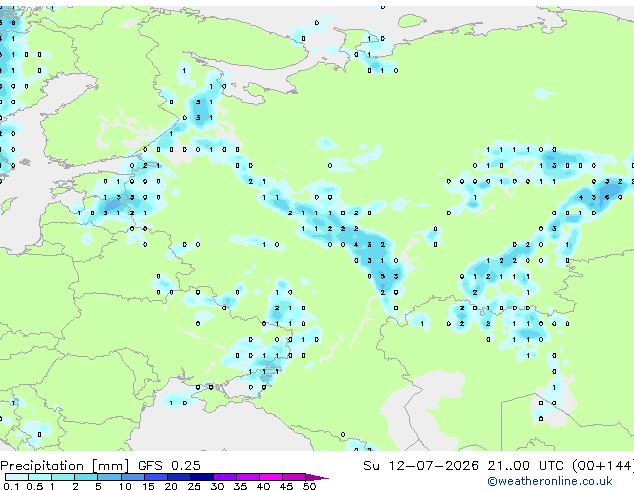Screen dimensions: 634x490
Task: Select the 2 to 5 mm legend swatch
Action: (86, 477)
